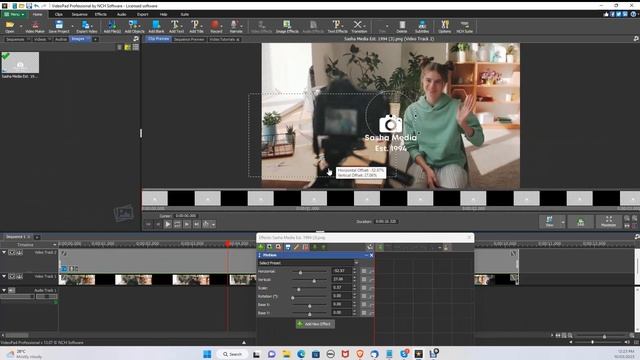Click the Play button in the preview

(x=167, y=224)
